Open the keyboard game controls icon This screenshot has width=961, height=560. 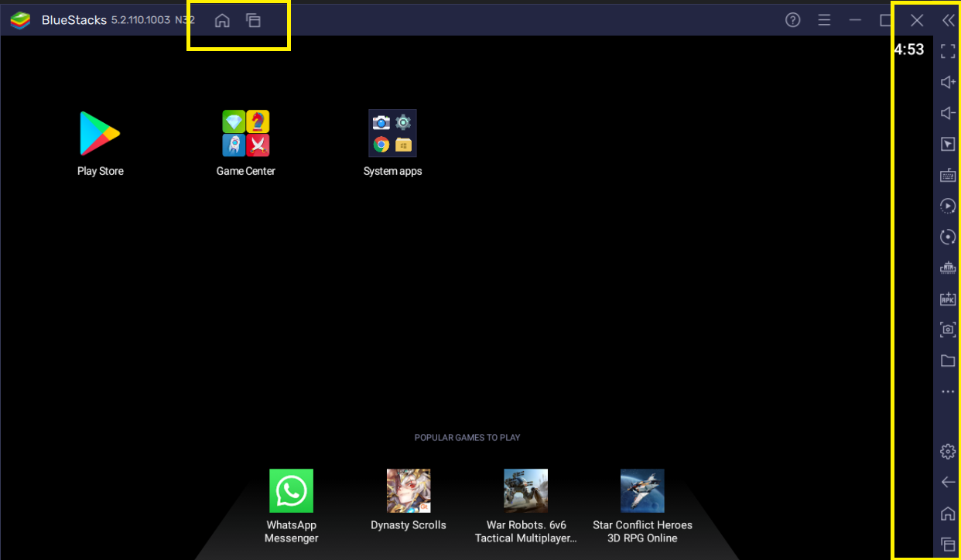tap(947, 176)
